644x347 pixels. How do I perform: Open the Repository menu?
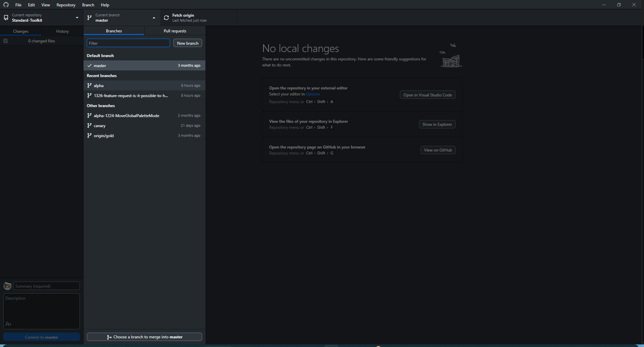tap(66, 5)
